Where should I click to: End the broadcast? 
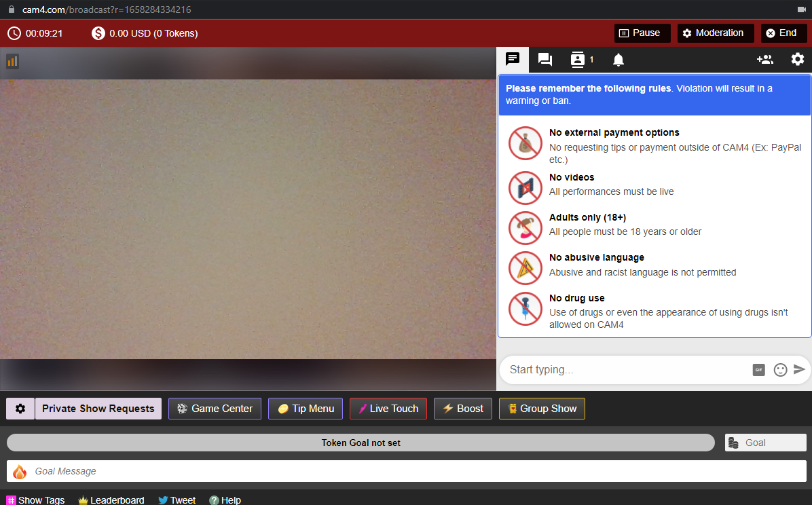(783, 33)
